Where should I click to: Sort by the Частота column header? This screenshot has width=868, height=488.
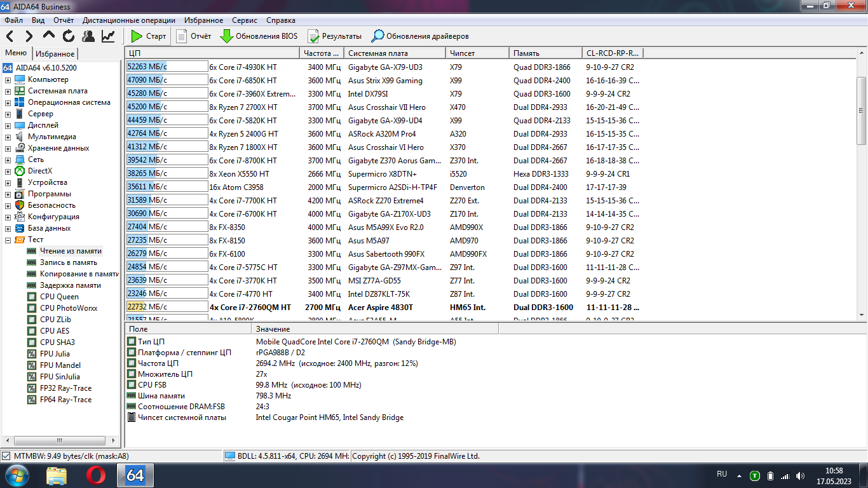tap(322, 53)
